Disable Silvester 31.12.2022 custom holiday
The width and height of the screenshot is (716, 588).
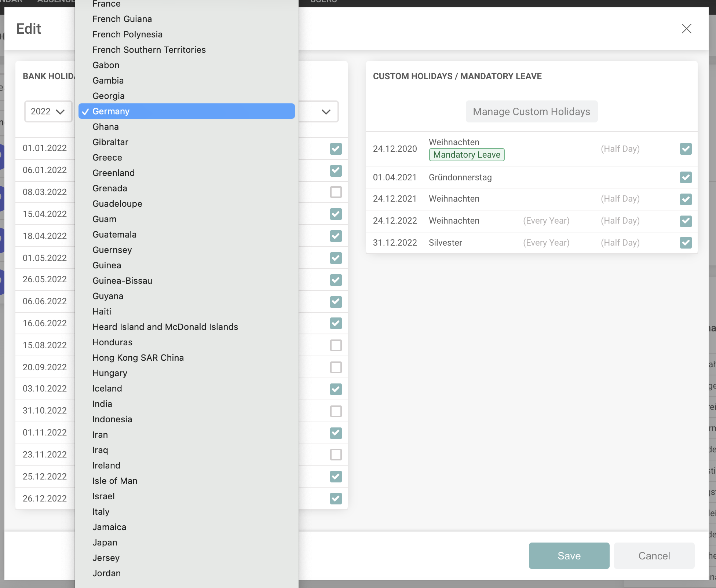click(686, 243)
